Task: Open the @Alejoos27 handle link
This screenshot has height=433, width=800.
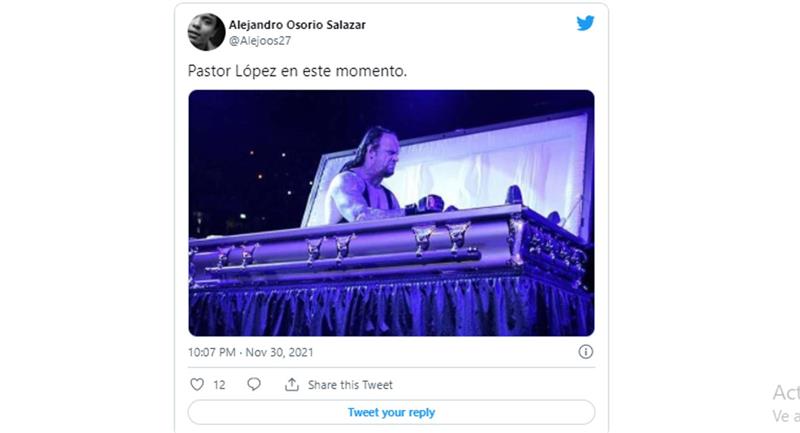Action: (260, 41)
